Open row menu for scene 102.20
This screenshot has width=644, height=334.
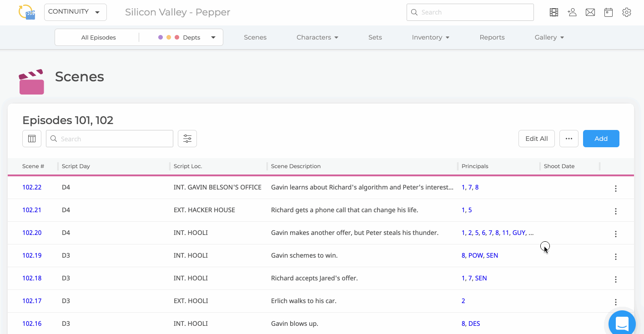point(616,234)
